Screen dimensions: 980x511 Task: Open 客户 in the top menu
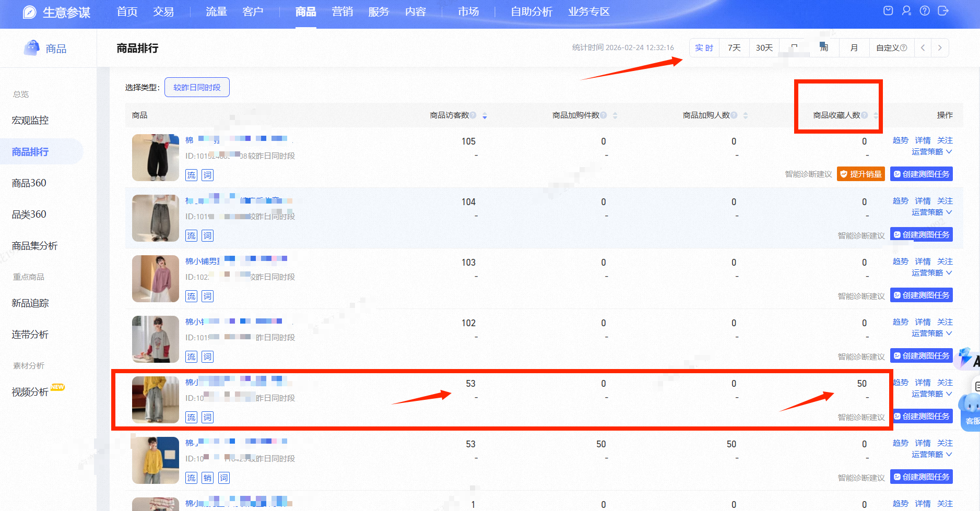pos(253,11)
